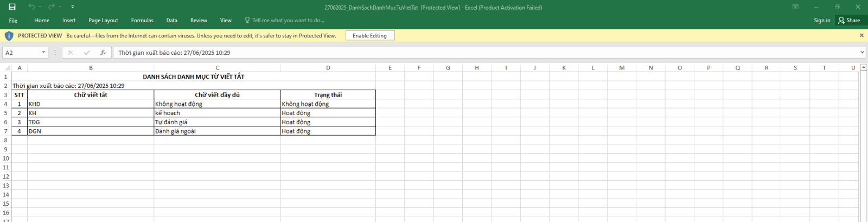Viewport: 868px width, 222px height.
Task: Select cell containing 'Tự đánh giá'
Action: (x=217, y=122)
